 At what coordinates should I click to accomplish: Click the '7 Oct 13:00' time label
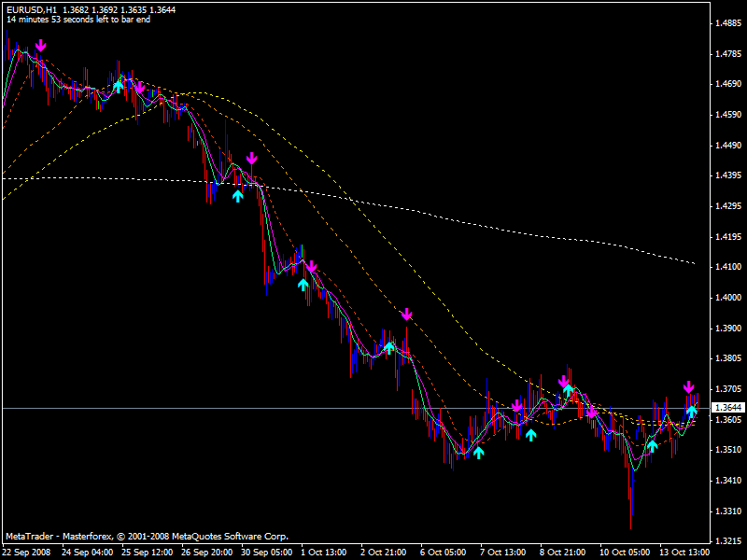coord(503,553)
